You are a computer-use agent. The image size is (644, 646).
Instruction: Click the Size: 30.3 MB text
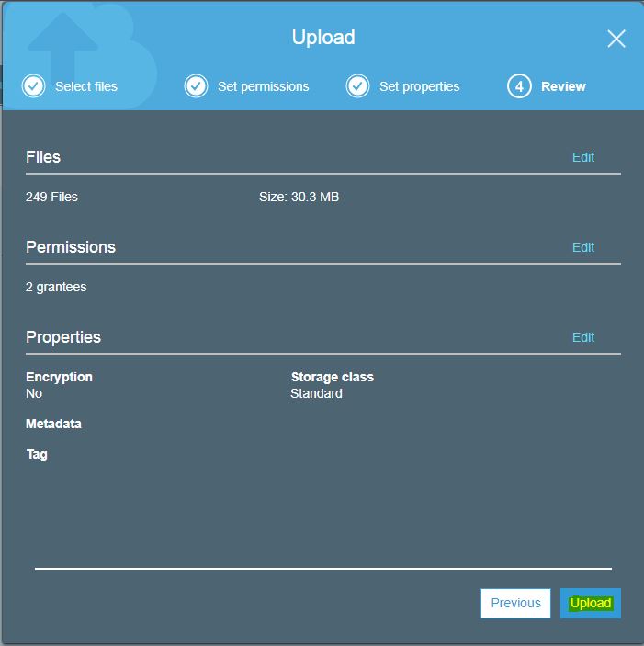point(299,197)
